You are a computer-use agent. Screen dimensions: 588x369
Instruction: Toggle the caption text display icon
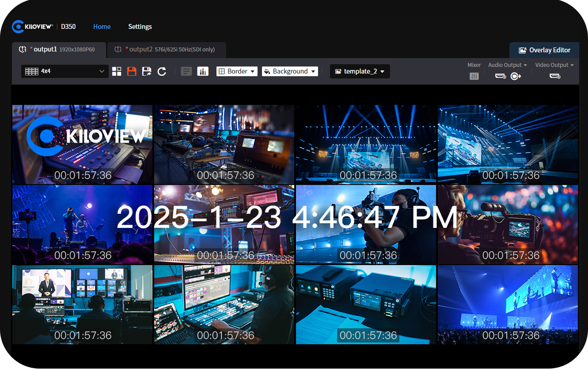(186, 71)
